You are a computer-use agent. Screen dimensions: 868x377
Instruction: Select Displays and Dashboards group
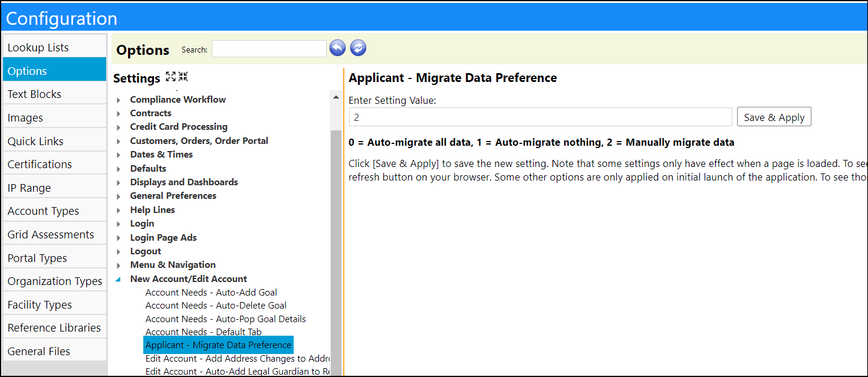(x=184, y=182)
